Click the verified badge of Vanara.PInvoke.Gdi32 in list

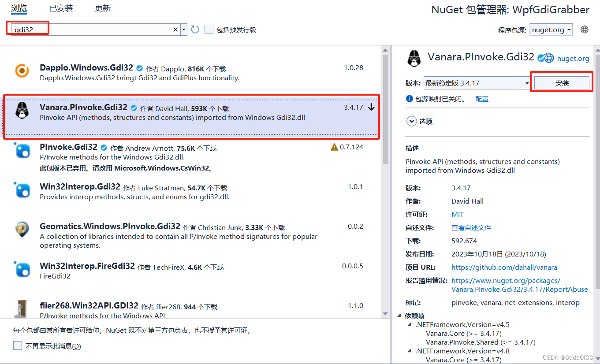134,108
